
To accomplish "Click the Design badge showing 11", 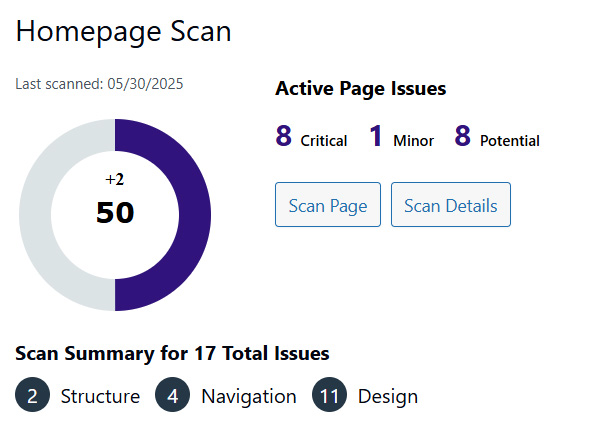I will pos(329,395).
